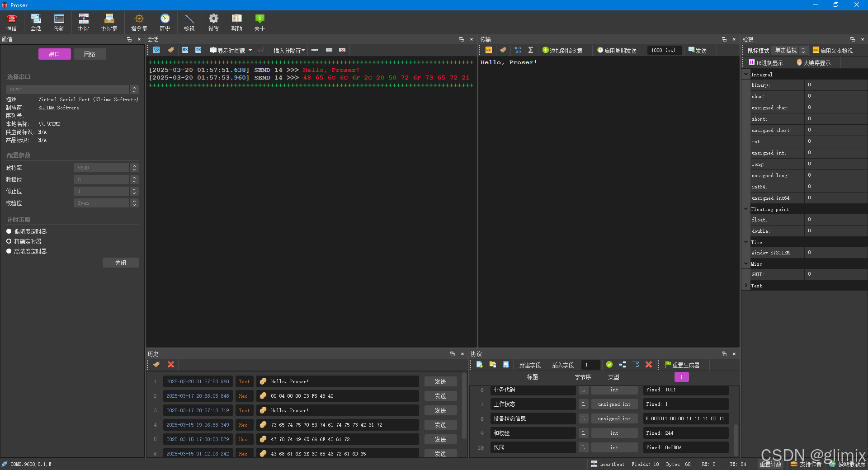Click 发送 in the 传输 toolbar
Viewport: 868px width, 470px height.
pyautogui.click(x=698, y=51)
